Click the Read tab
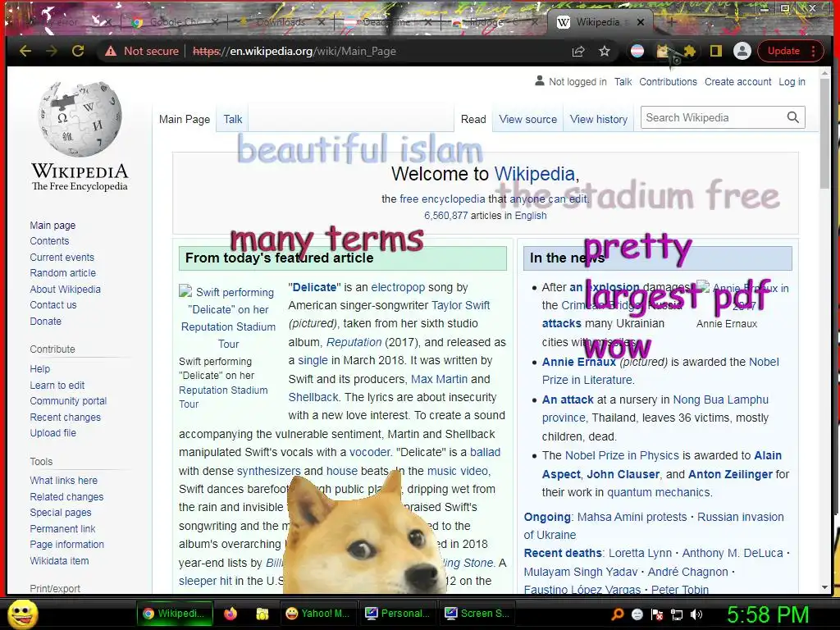The height and width of the screenshot is (630, 840). (473, 119)
